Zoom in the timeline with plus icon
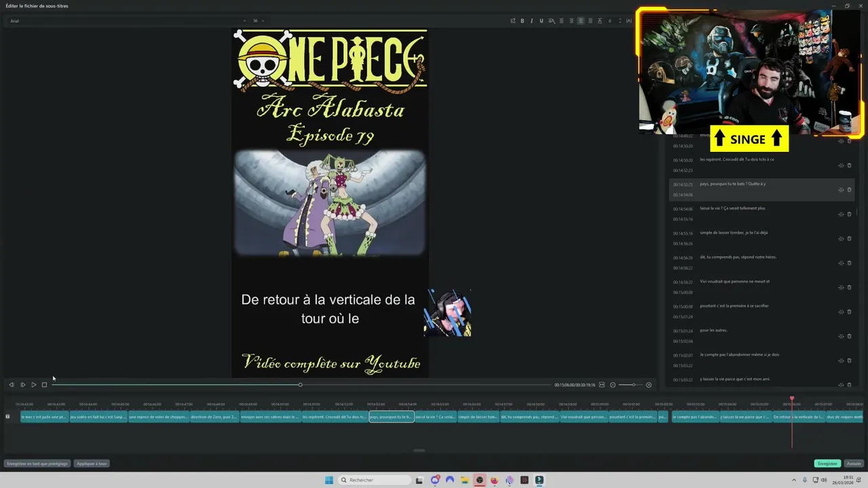 649,385
